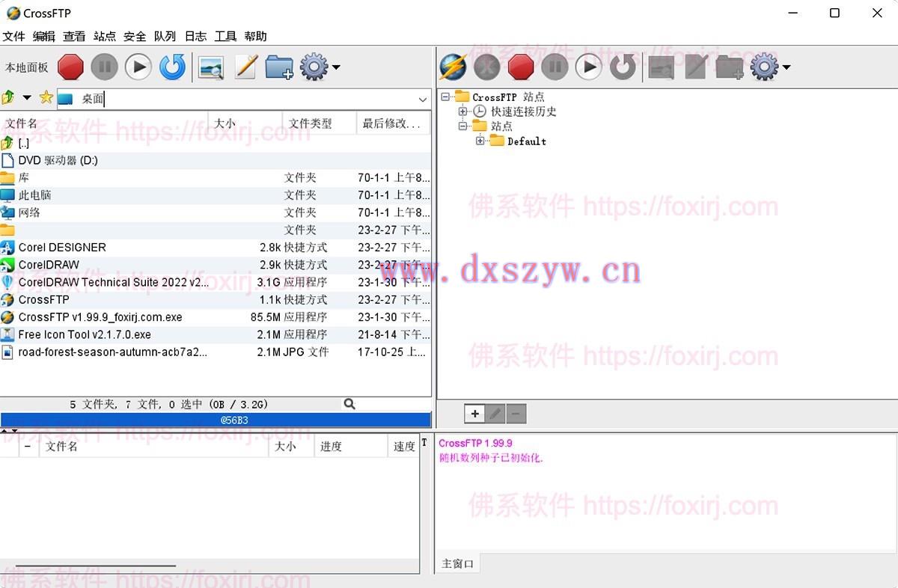Viewport: 898px width, 588px height.
Task: Click the up-folder icon beside the path bar
Action: coord(8,98)
